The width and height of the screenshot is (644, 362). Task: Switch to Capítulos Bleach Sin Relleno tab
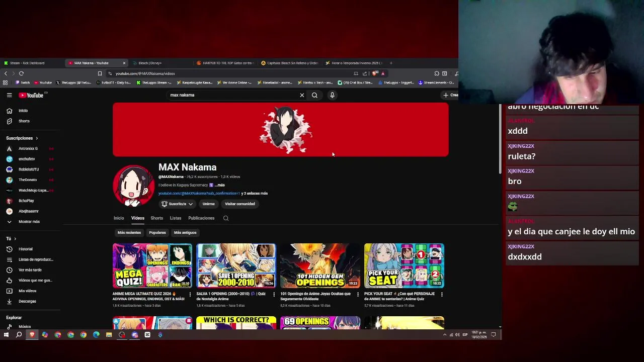point(290,63)
